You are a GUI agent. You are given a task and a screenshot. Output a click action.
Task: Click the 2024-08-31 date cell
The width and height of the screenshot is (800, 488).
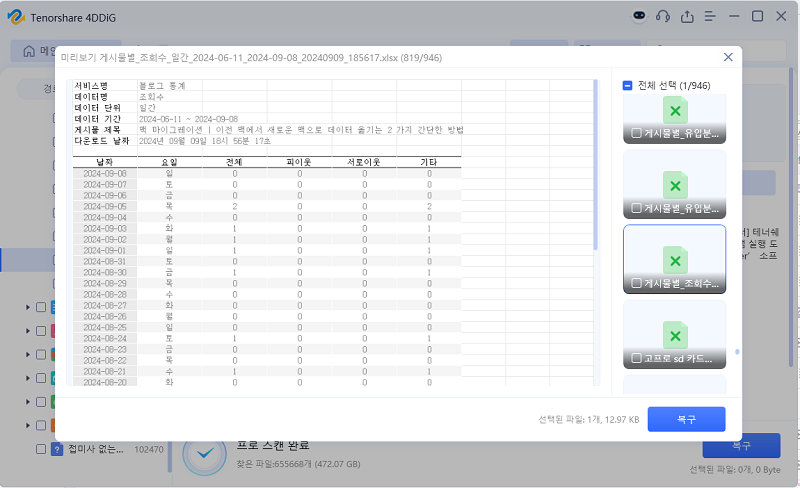(x=105, y=261)
